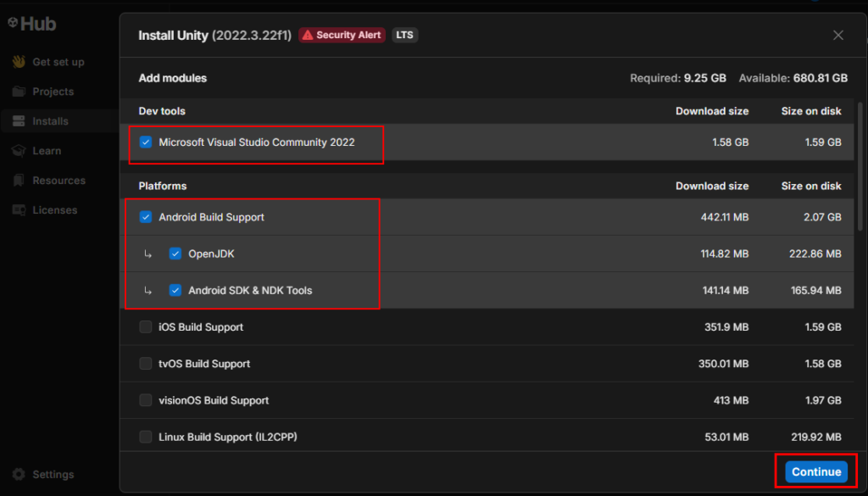
Task: Click the Licenses sidebar icon
Action: tap(18, 210)
